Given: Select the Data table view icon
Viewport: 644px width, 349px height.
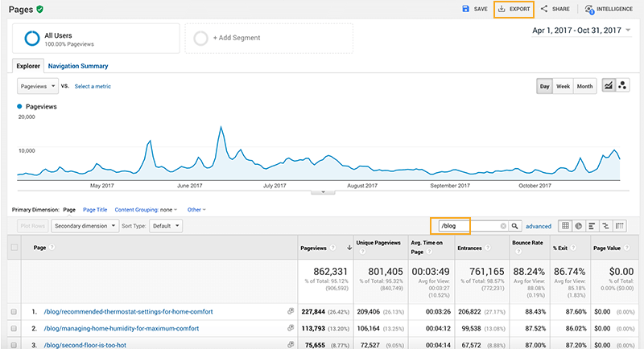Looking at the screenshot, I should click(x=565, y=225).
